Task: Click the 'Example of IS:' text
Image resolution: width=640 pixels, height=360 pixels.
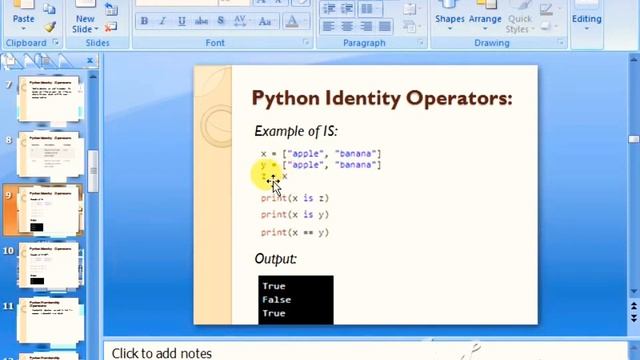Action: pos(296,131)
